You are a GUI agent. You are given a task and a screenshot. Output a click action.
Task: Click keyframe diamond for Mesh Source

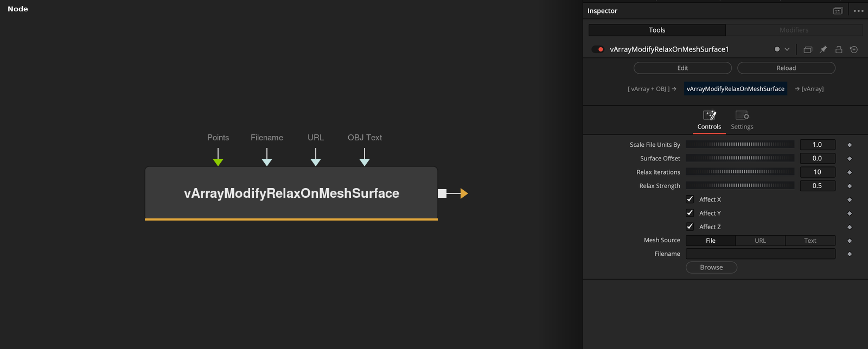click(850, 241)
